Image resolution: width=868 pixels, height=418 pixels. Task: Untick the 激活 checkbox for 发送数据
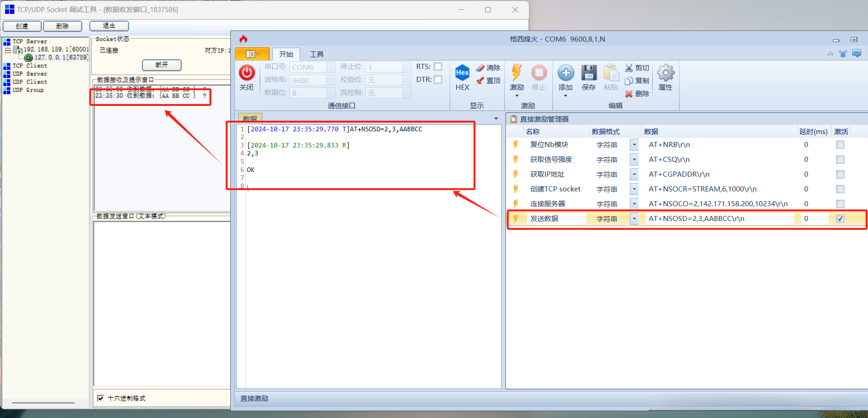pyautogui.click(x=840, y=219)
